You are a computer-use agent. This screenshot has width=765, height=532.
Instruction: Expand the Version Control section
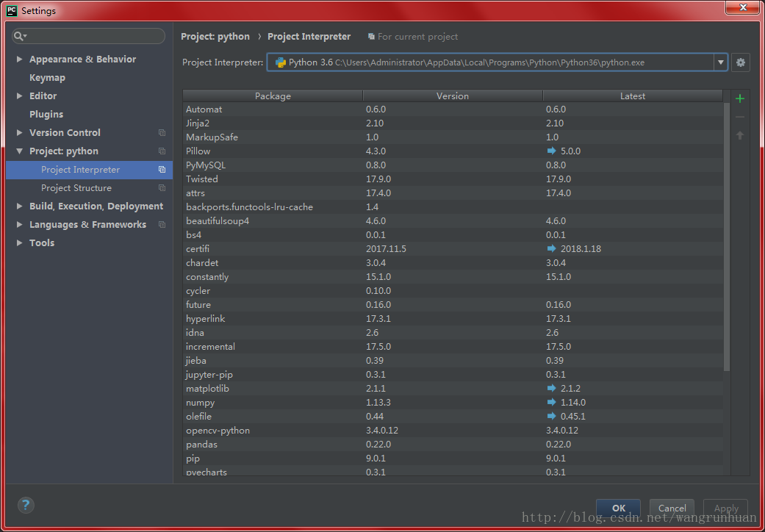pos(20,133)
